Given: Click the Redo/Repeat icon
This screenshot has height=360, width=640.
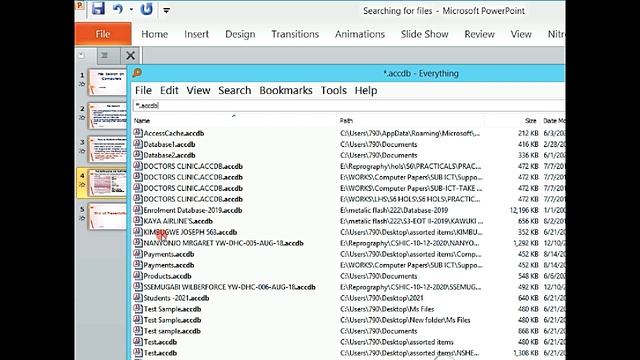Looking at the screenshot, I should (x=147, y=9).
